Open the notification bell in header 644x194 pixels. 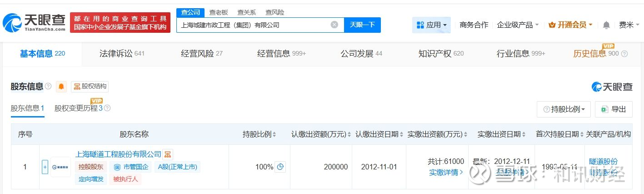(606, 25)
